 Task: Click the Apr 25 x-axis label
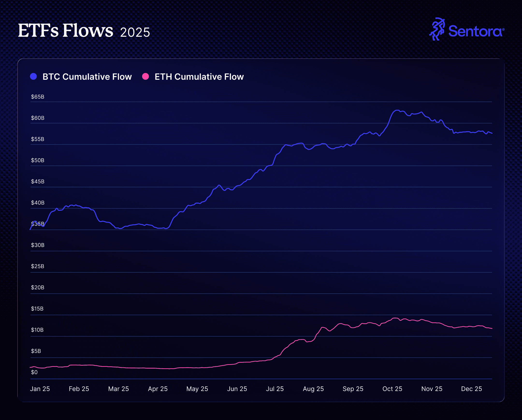pyautogui.click(x=158, y=389)
